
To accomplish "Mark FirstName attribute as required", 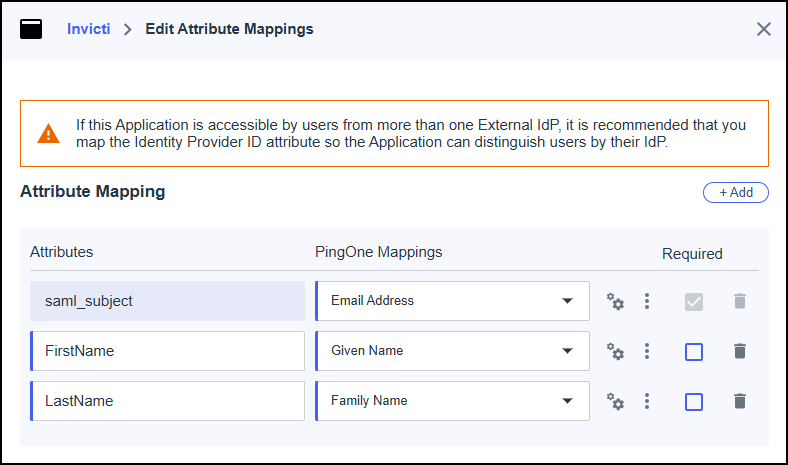I will tap(694, 351).
